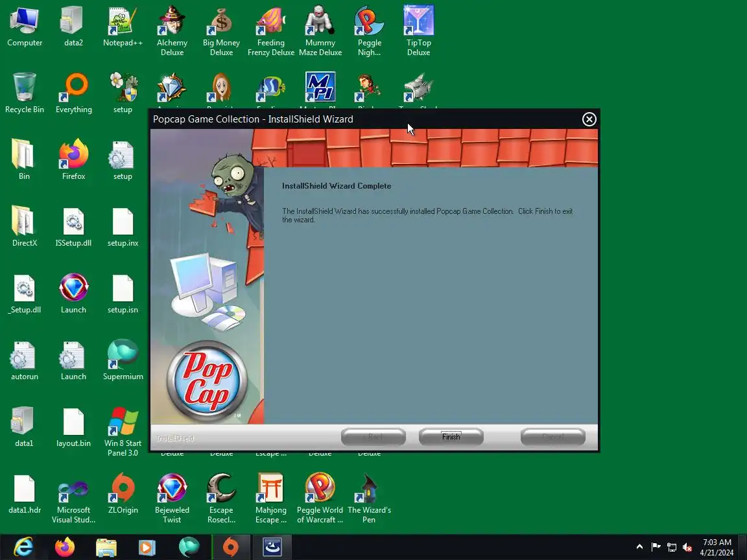Open Big Money Deluxe shortcut
Viewport: 747px width, 560px height.
(221, 32)
